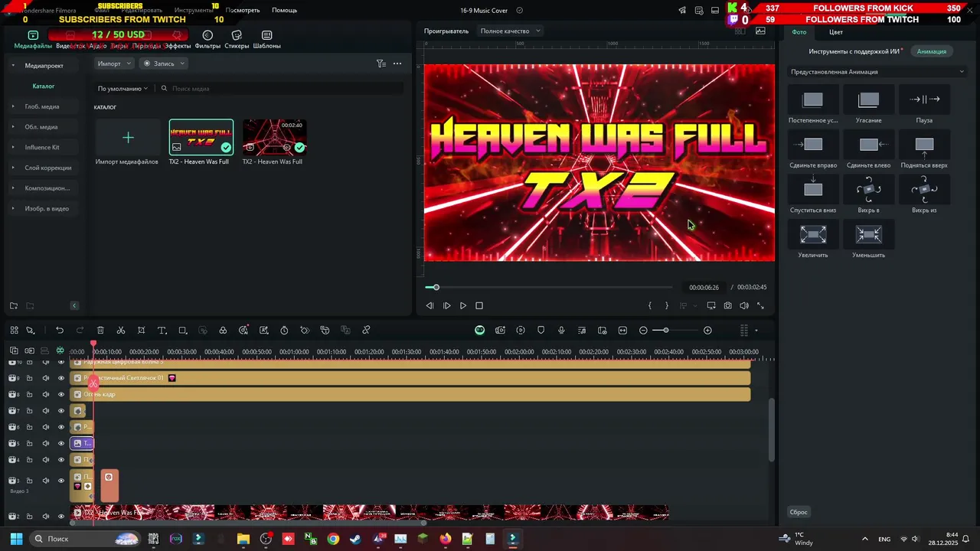Open the По умолчанию sort dropdown
The width and height of the screenshot is (980, 551).
[122, 89]
